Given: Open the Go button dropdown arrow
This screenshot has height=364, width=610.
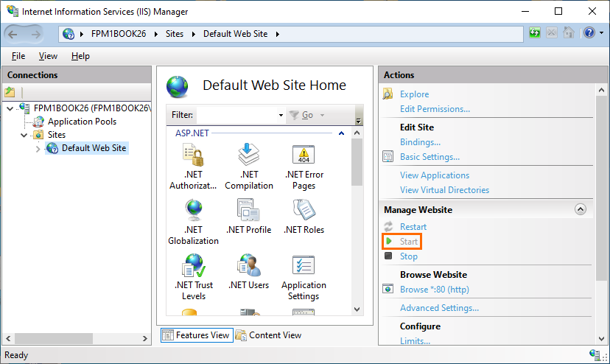Looking at the screenshot, I should point(322,115).
